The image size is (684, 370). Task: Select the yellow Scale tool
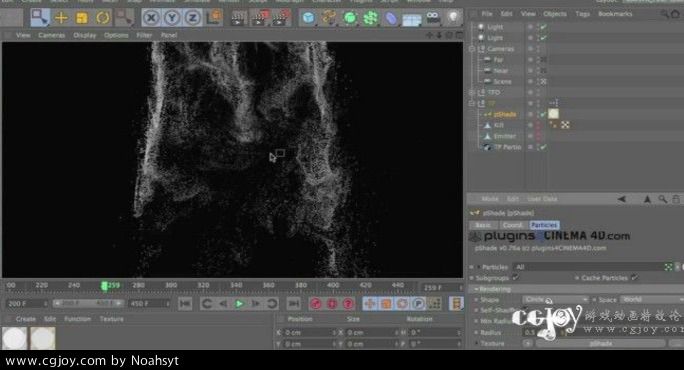pyautogui.click(x=82, y=18)
